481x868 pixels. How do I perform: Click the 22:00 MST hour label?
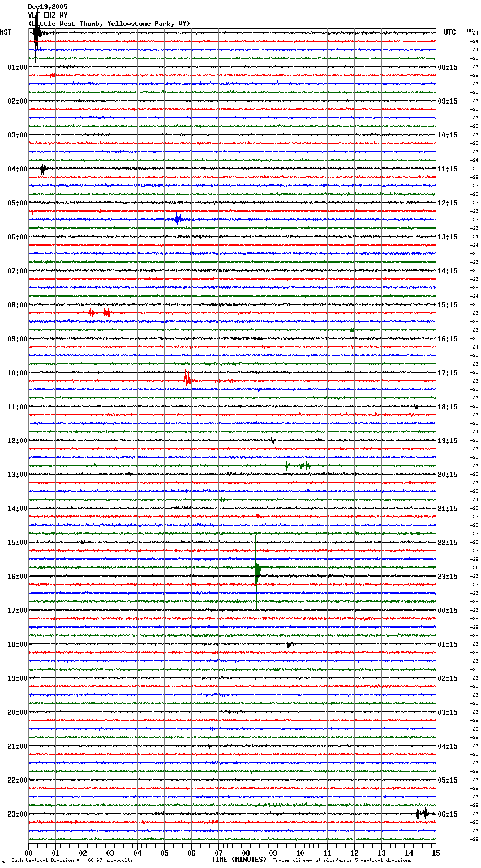18,780
